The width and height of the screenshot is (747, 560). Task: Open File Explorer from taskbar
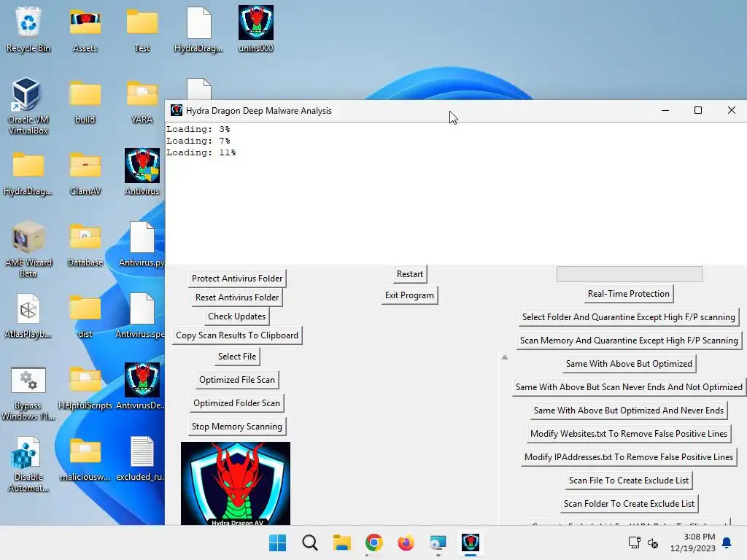click(x=342, y=542)
